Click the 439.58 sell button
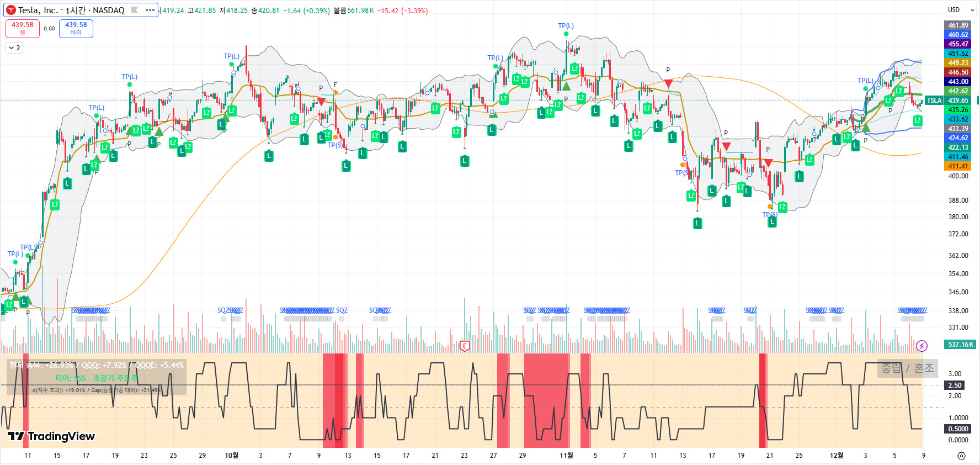 click(23, 29)
